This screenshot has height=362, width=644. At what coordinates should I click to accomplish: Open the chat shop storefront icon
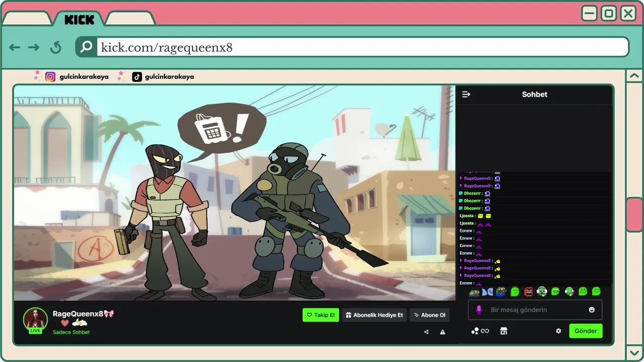[504, 331]
